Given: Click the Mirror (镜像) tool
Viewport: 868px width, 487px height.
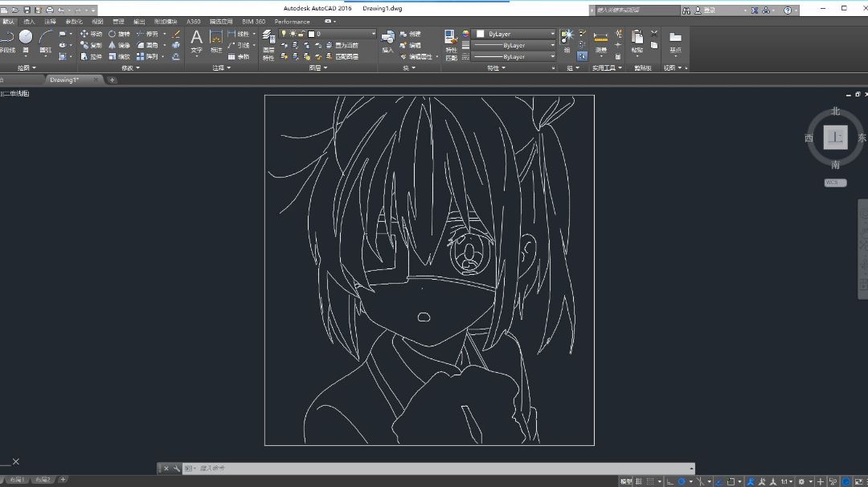Looking at the screenshot, I should (119, 45).
